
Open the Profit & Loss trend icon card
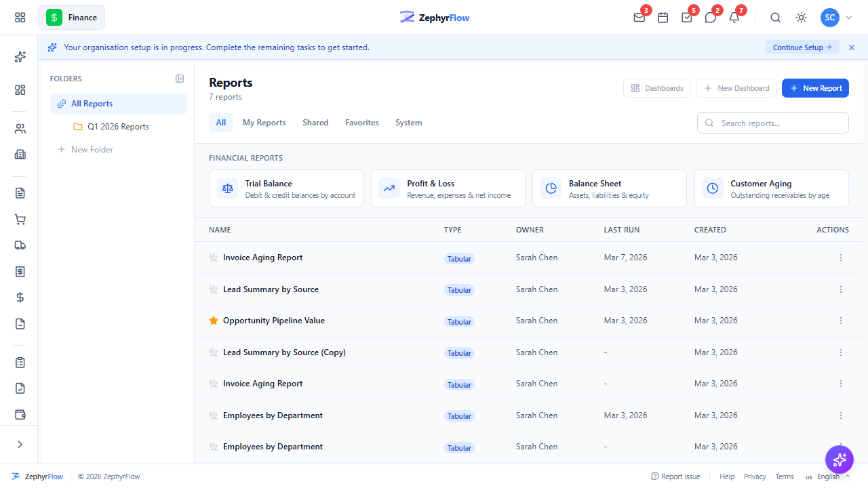click(x=448, y=188)
